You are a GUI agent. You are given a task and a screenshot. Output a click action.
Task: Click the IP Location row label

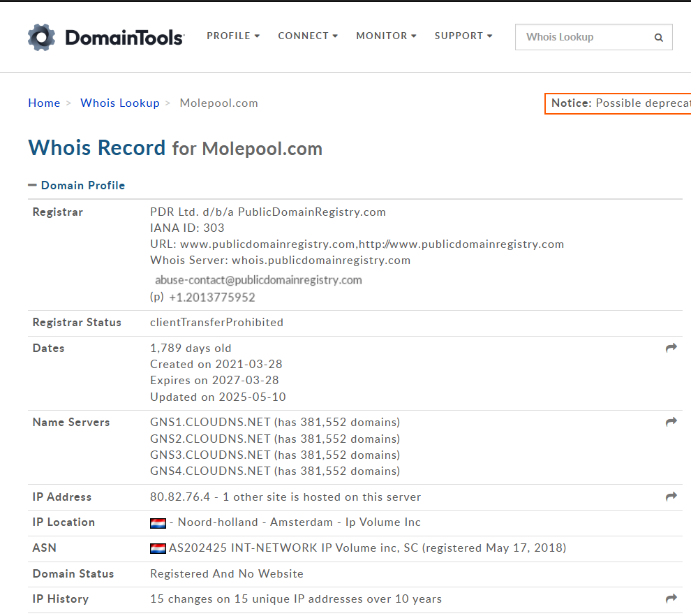pos(64,522)
